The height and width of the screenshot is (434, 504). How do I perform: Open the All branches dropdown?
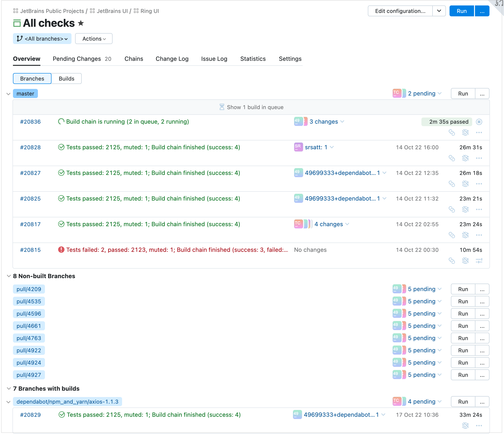coord(42,39)
